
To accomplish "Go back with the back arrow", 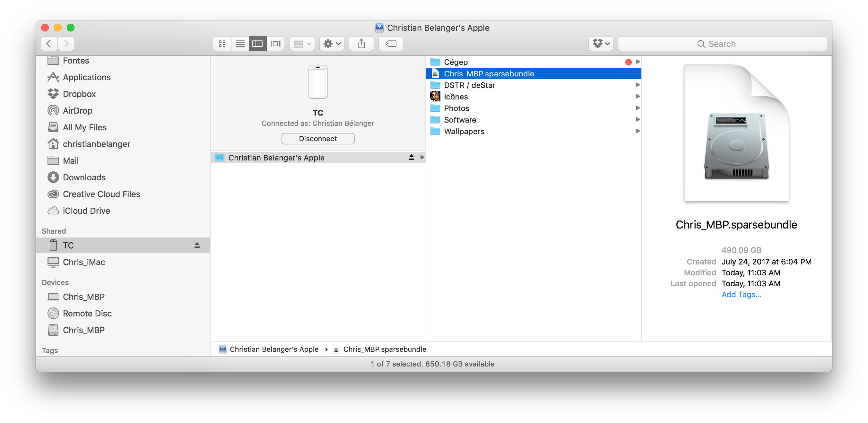I will point(49,44).
